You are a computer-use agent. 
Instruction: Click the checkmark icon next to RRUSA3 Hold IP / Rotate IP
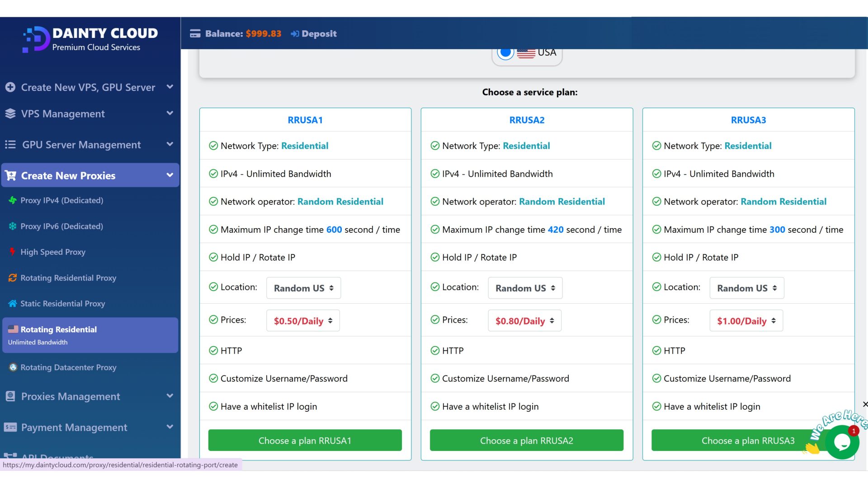point(656,258)
